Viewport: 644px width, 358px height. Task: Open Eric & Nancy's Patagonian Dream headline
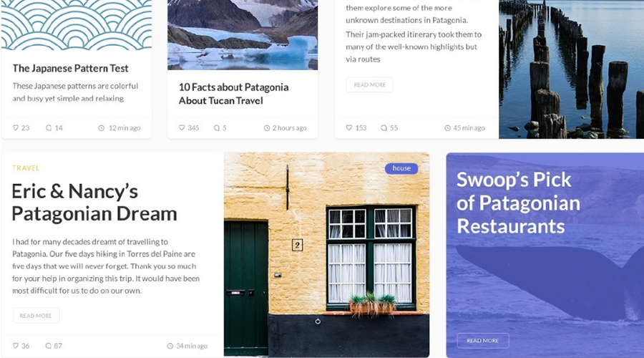[94, 202]
